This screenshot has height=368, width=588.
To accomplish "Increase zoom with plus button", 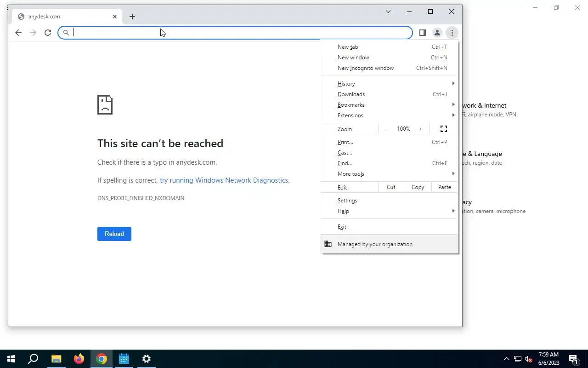I will pos(420,129).
